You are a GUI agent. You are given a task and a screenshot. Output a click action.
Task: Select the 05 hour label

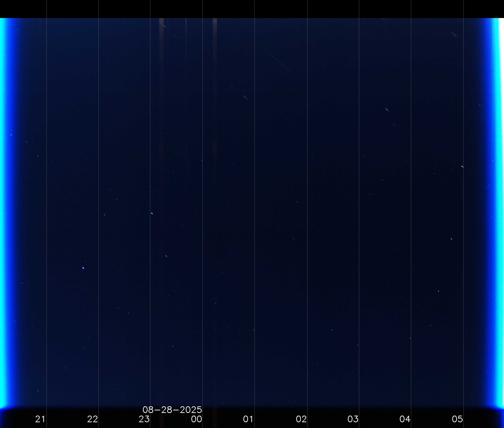457,419
